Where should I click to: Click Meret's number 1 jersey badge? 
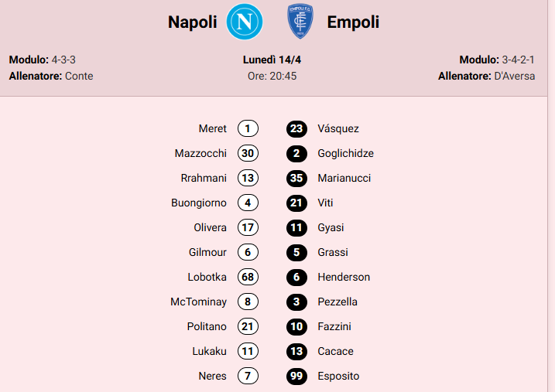(x=248, y=128)
